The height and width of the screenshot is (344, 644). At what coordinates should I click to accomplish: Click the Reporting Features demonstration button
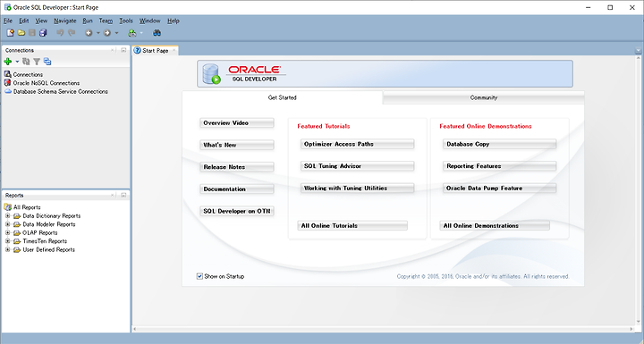tap(499, 166)
